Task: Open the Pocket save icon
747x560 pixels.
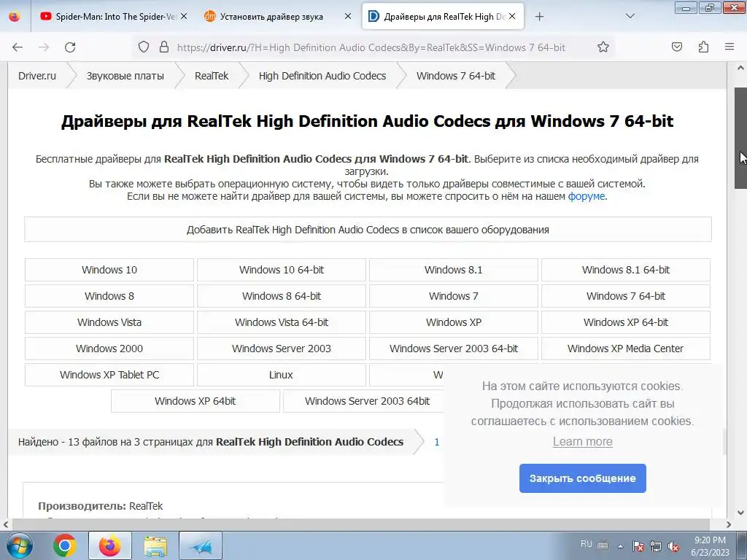Action: [677, 47]
